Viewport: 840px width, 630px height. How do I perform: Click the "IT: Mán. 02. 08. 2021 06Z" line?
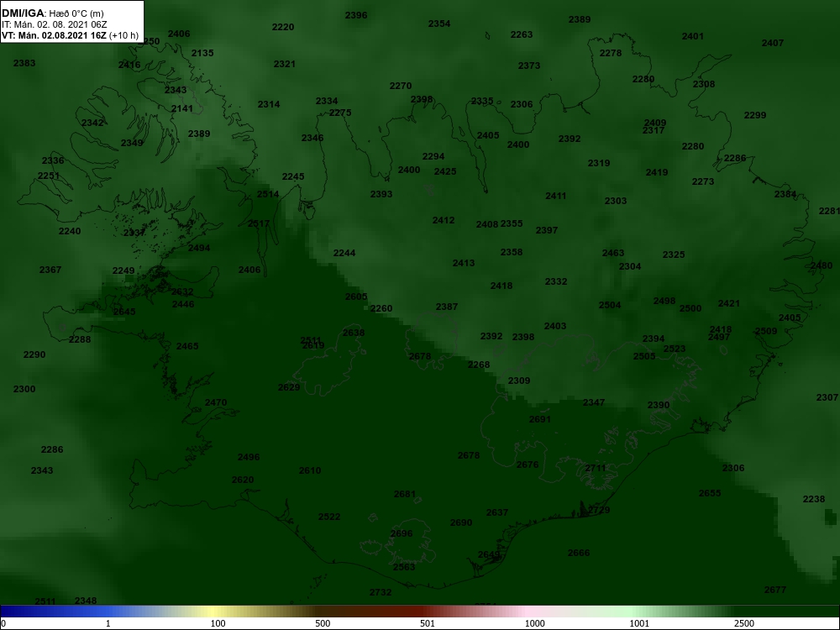pyautogui.click(x=54, y=24)
